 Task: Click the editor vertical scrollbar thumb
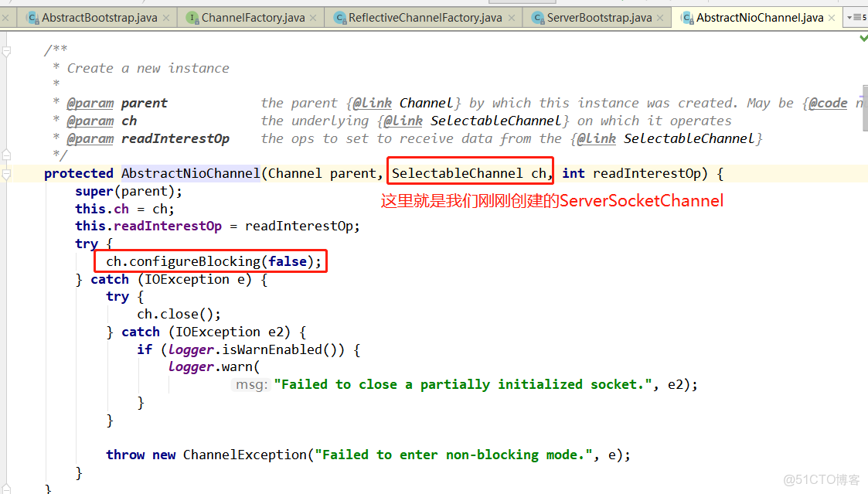click(x=865, y=108)
